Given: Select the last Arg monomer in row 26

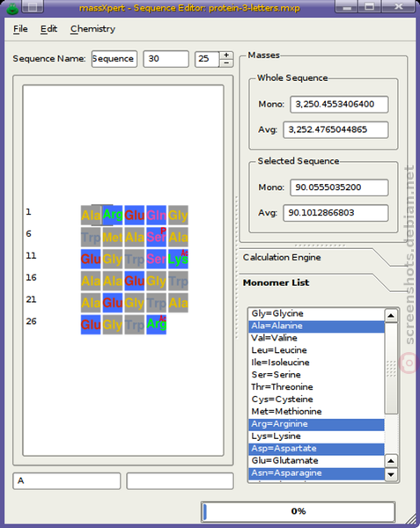Looking at the screenshot, I should click(x=156, y=324).
